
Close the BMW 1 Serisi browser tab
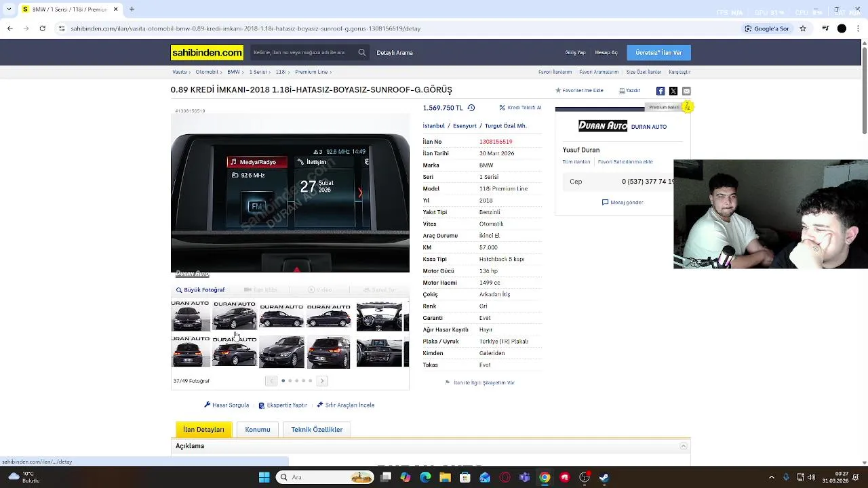click(x=115, y=9)
